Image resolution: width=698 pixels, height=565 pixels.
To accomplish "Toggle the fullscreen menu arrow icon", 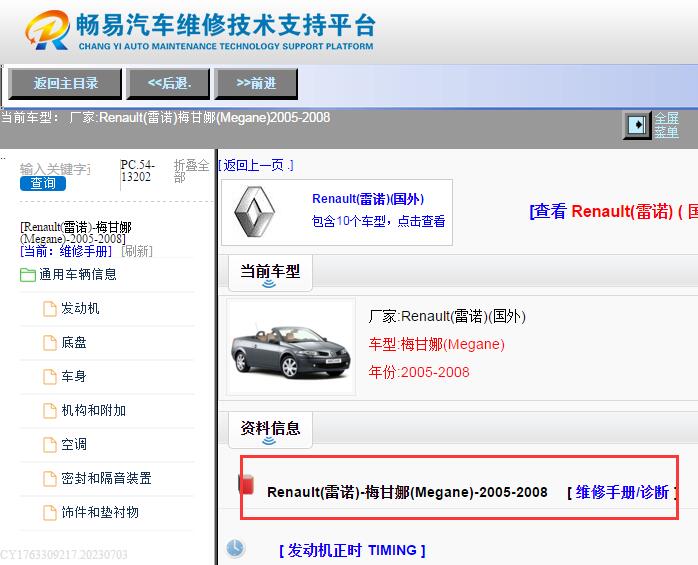I will [x=637, y=125].
